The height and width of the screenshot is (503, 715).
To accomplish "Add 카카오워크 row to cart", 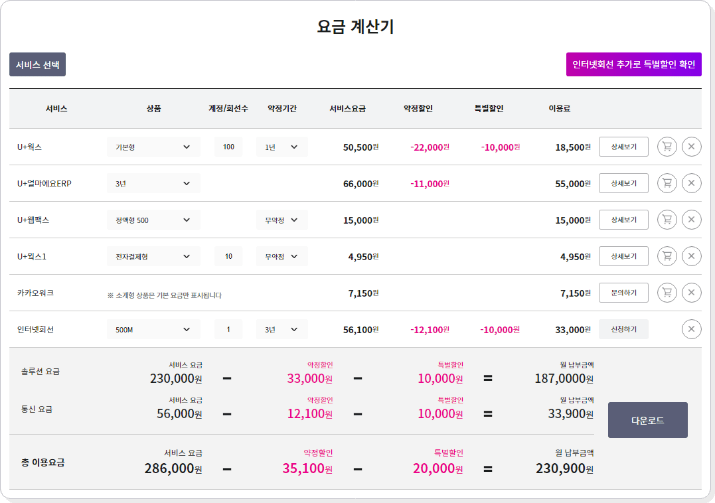I will (667, 293).
